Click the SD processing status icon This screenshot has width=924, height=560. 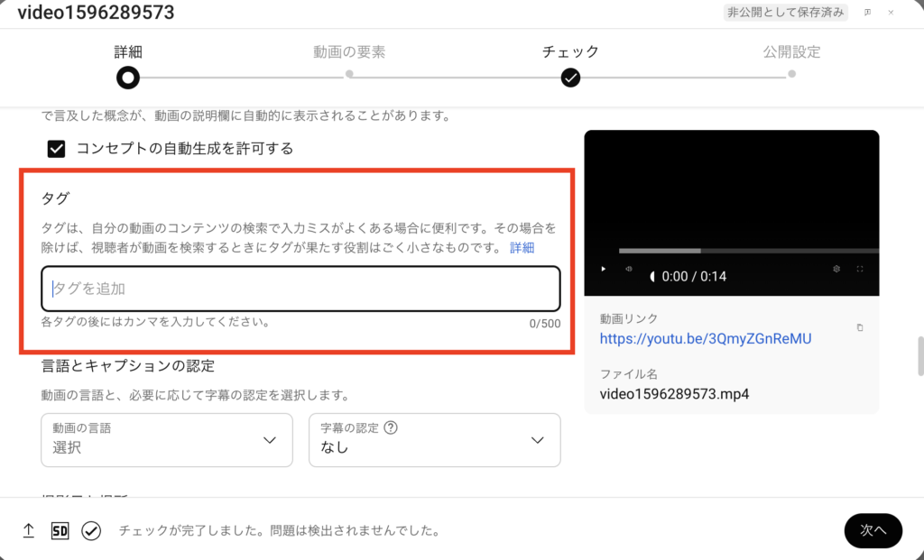60,531
